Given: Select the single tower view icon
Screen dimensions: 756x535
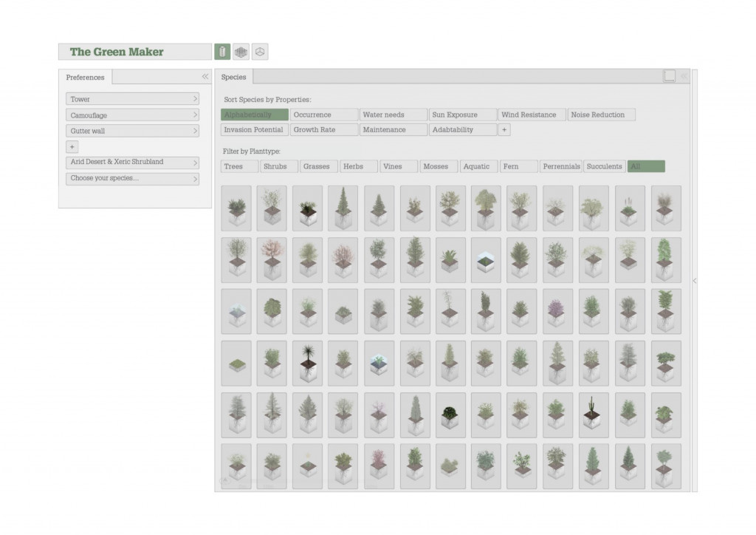Looking at the screenshot, I should point(222,52).
